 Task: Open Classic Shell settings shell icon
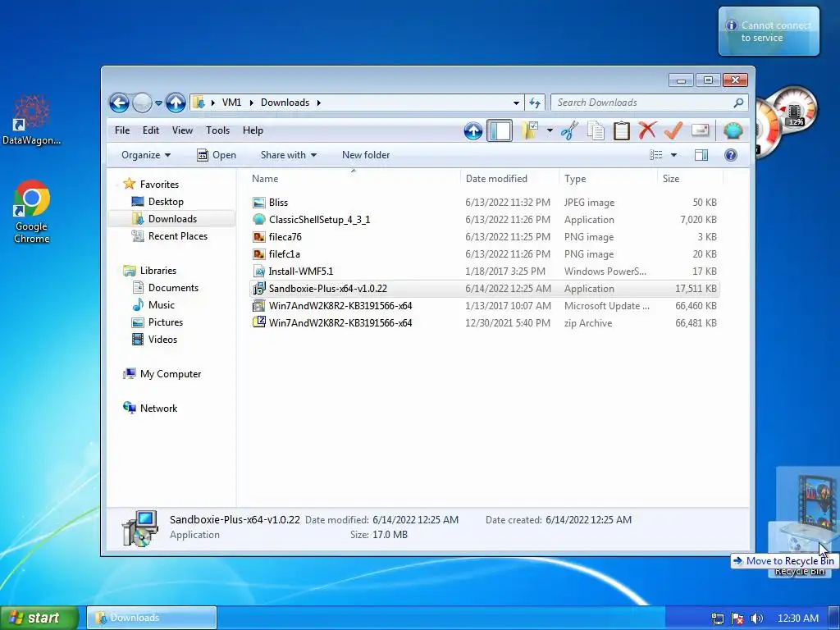click(733, 130)
